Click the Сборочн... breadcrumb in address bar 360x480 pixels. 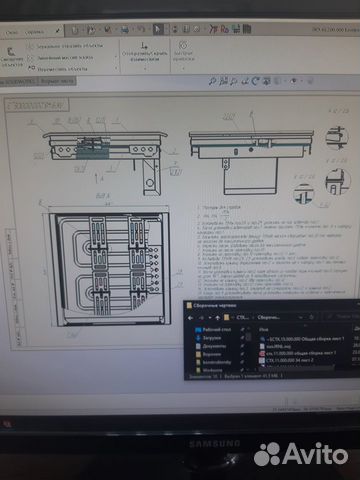[268, 317]
